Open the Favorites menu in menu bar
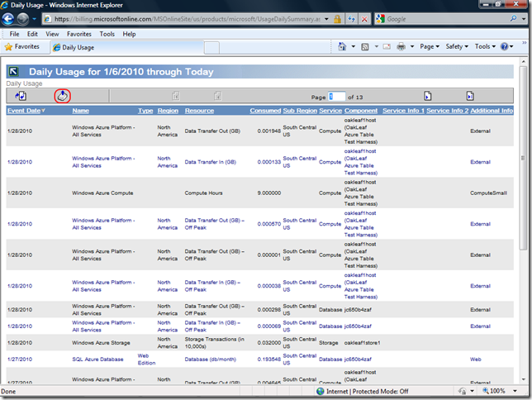 [79, 34]
